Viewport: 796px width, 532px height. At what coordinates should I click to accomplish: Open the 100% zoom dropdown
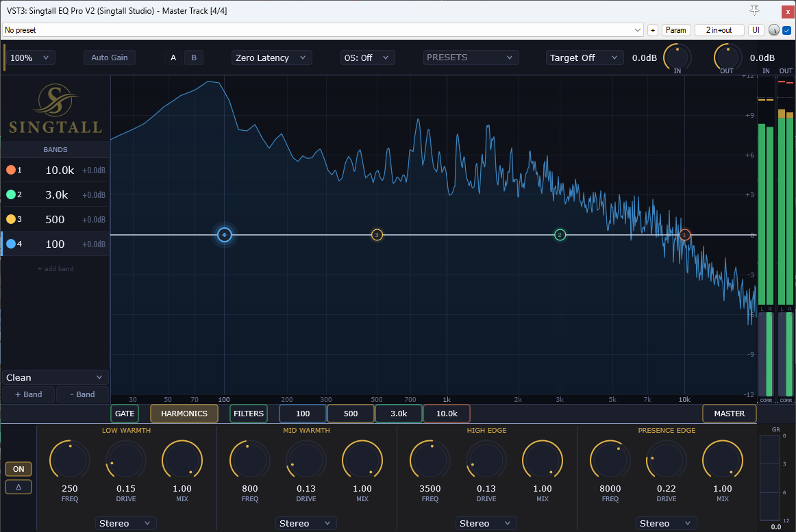29,58
